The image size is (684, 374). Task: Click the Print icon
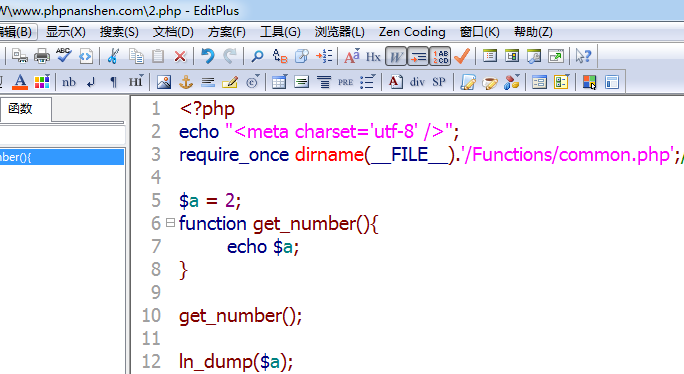(x=42, y=56)
